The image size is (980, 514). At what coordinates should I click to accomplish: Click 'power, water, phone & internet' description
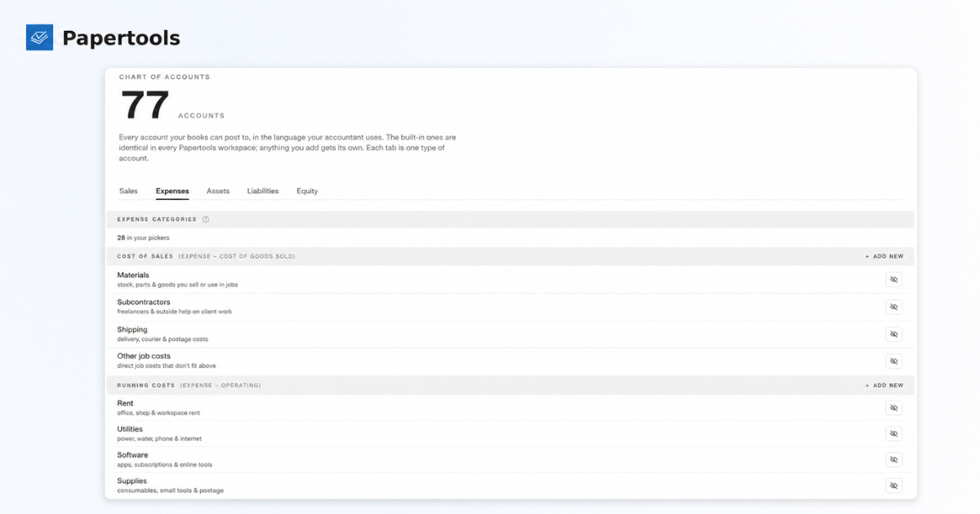tap(159, 439)
